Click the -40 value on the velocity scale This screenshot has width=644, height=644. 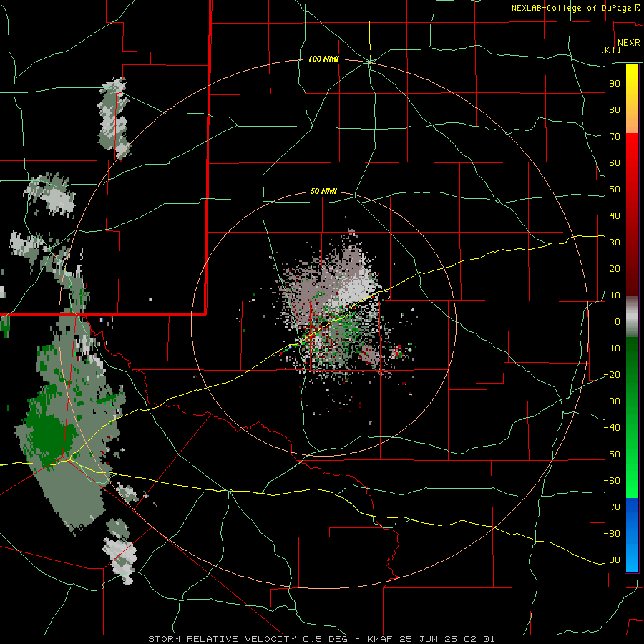click(612, 428)
